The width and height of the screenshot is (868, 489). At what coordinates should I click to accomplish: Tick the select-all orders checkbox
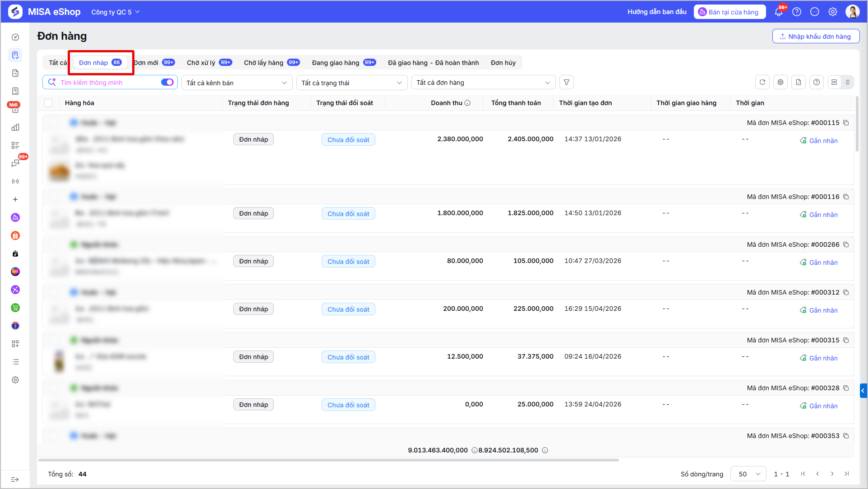pos(48,103)
